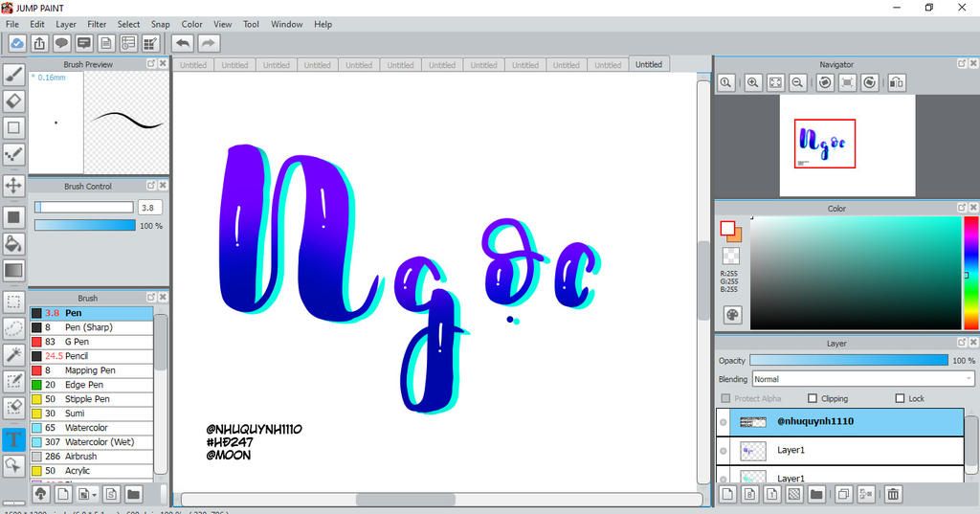Click the Navigator canvas thumbnail
980x514 pixels.
tap(847, 145)
